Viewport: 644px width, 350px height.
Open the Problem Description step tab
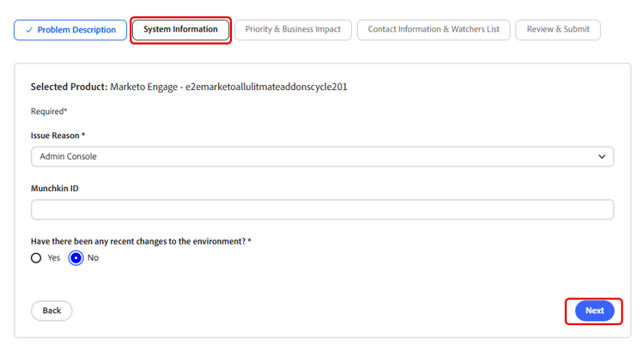(70, 30)
